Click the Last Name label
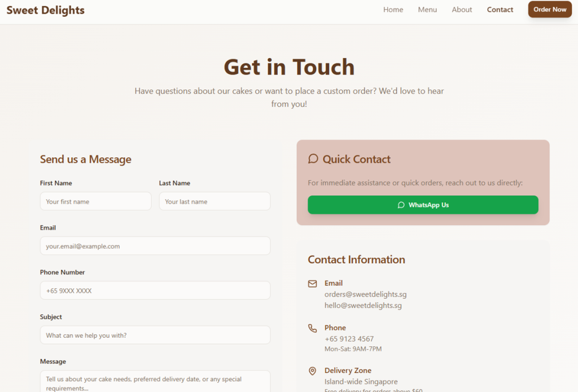The image size is (578, 392). [x=174, y=183]
